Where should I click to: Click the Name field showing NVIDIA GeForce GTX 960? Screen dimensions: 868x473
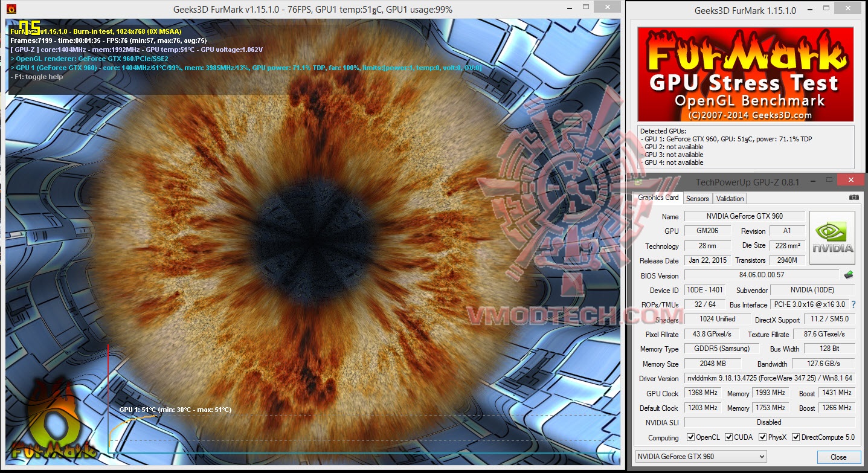pos(745,216)
